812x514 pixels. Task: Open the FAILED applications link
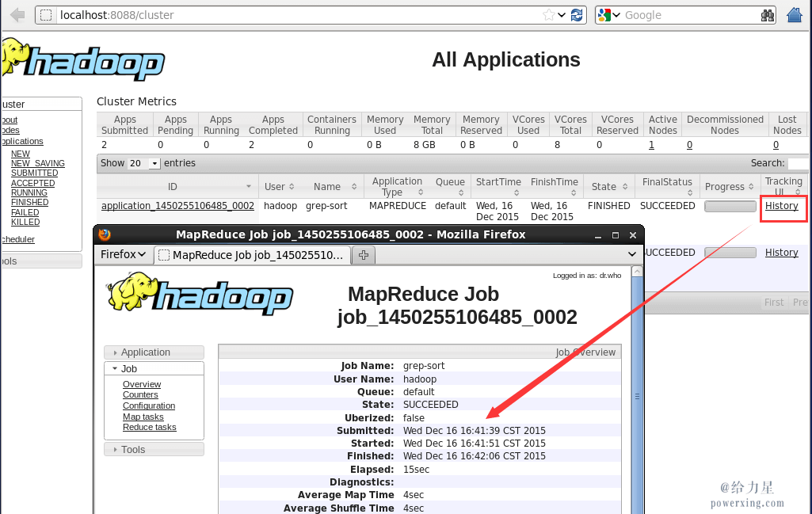[25, 212]
